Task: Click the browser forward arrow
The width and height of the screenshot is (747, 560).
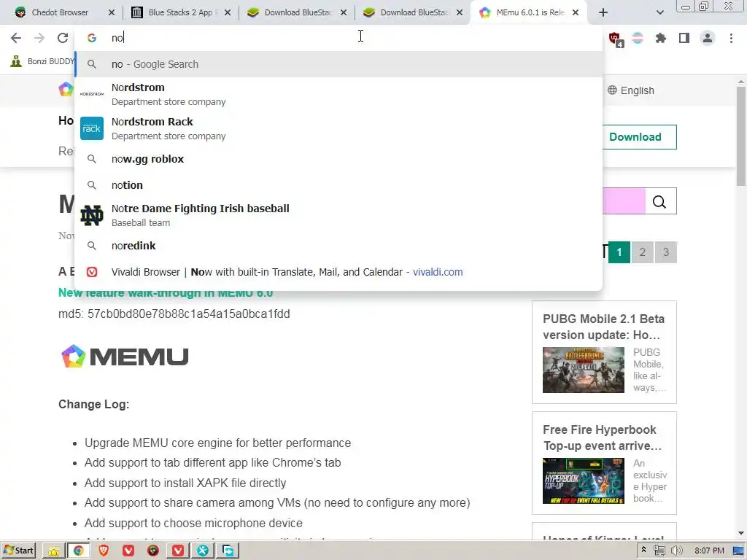Action: pyautogui.click(x=39, y=38)
